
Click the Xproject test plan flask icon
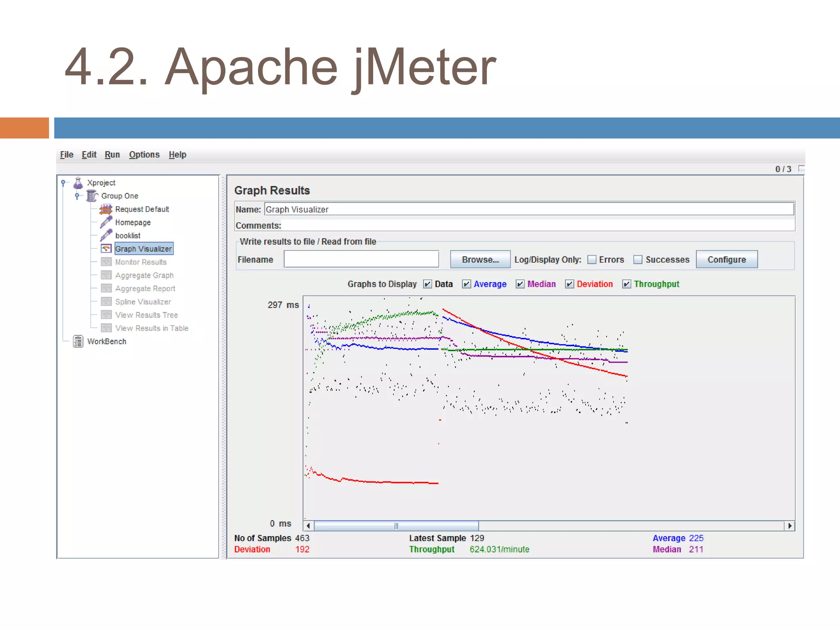pos(78,183)
